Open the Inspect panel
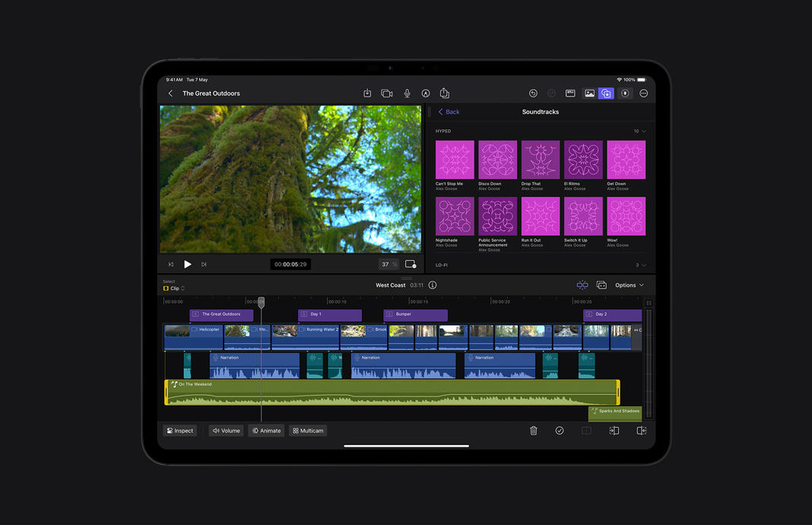This screenshot has height=525, width=812. 179,430
